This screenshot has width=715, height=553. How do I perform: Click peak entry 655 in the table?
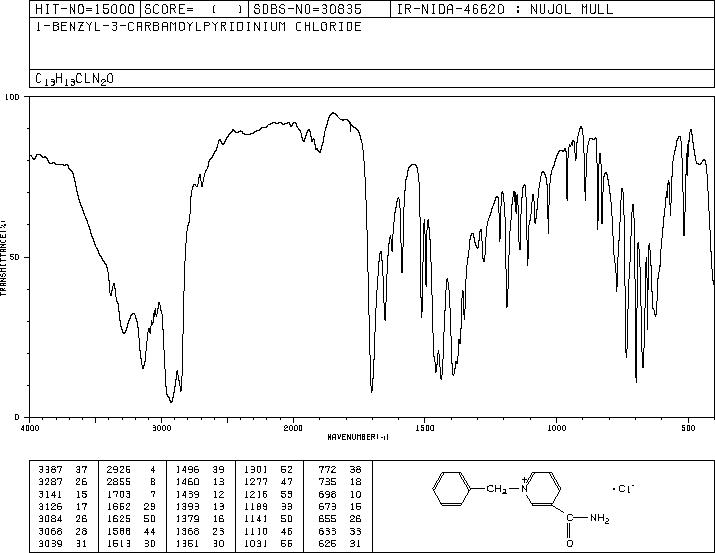click(327, 519)
